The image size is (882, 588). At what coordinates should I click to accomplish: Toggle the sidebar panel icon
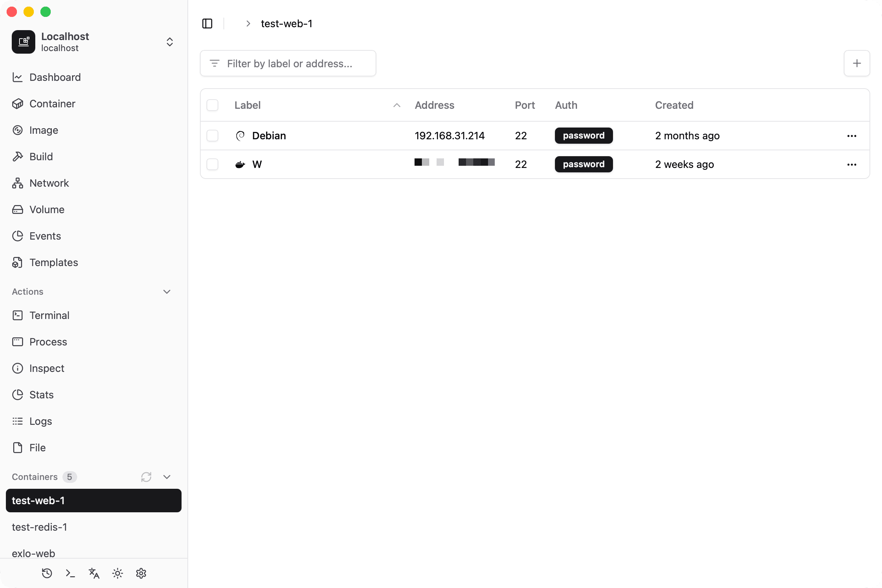coord(207,24)
